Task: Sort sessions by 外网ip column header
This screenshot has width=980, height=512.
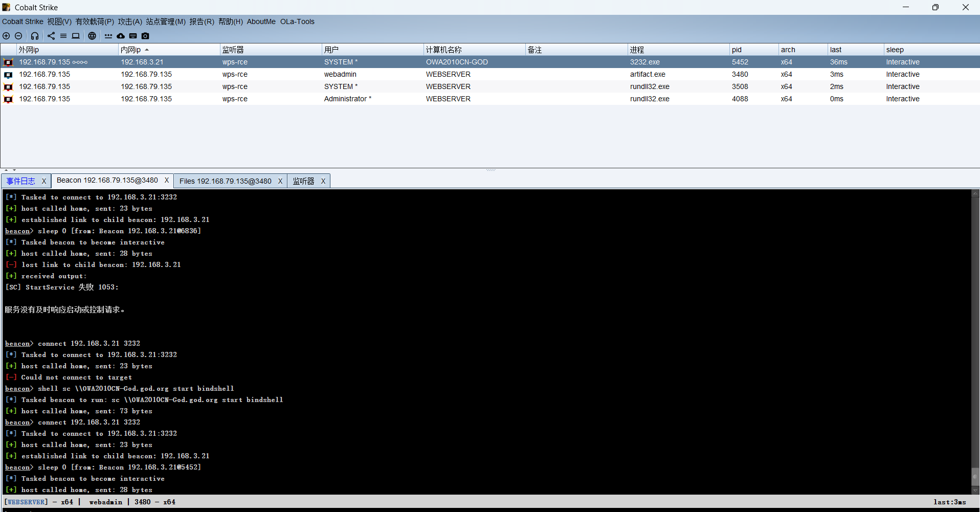Action: (67, 50)
